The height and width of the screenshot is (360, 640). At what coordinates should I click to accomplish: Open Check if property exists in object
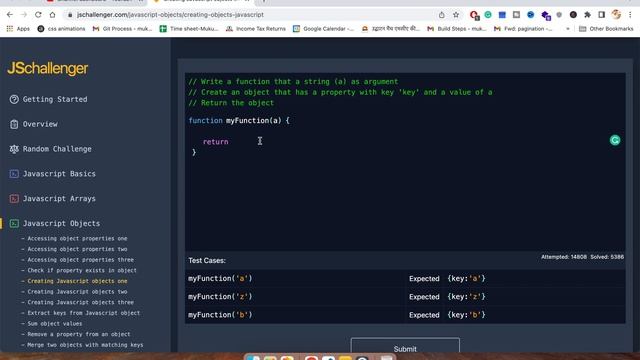click(x=82, y=270)
